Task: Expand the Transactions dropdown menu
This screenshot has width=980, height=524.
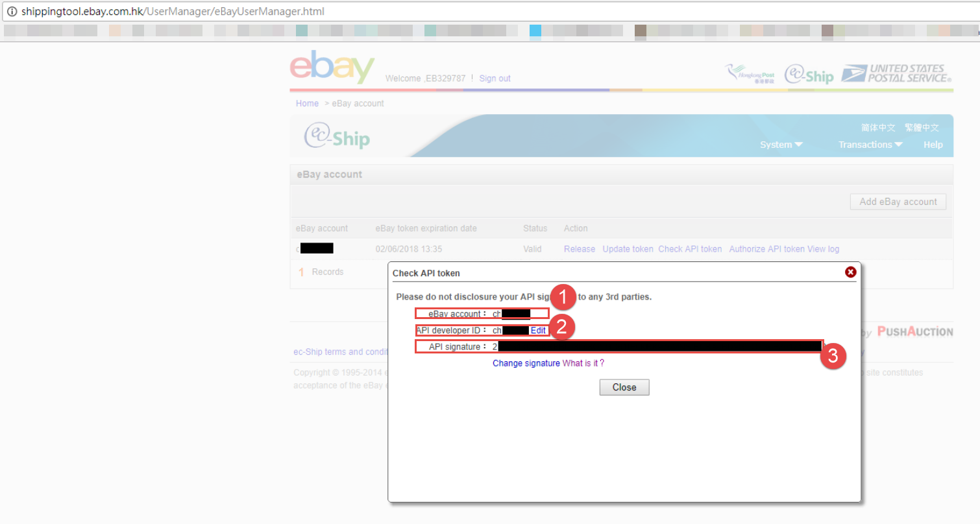Action: pos(870,145)
